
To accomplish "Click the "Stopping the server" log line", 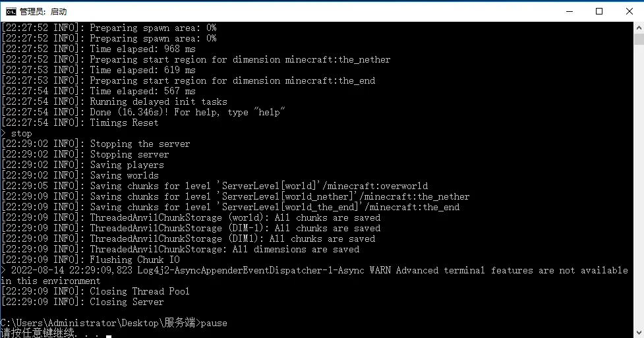I will pos(140,144).
